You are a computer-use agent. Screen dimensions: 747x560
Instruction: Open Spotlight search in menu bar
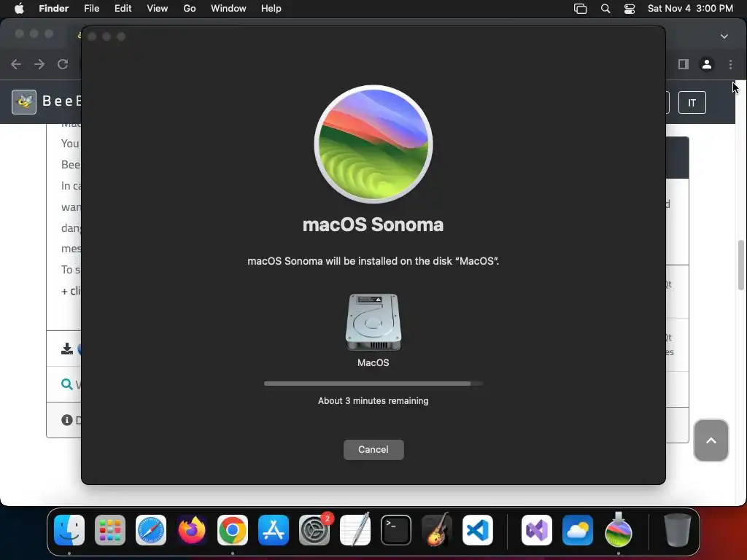point(605,9)
